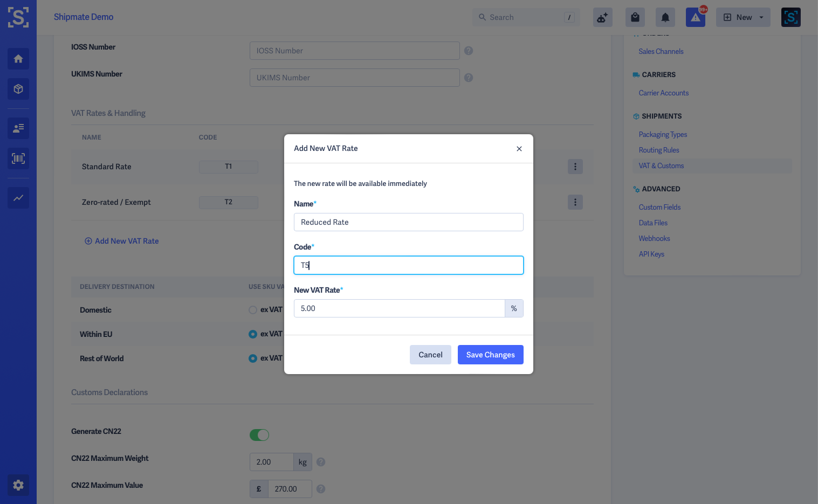Screen dimensions: 818x504
Task: Click the CN22 Maximum Value field
Action: point(290,489)
